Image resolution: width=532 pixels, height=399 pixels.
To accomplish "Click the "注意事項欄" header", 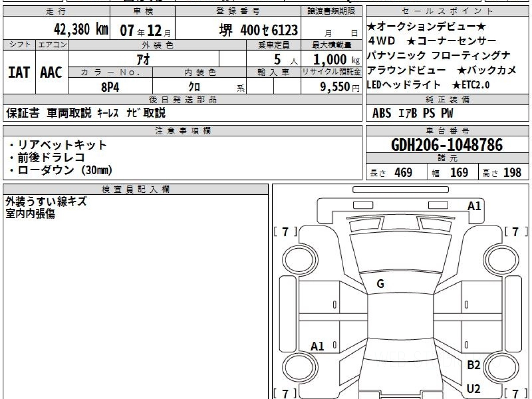I will [183, 130].
